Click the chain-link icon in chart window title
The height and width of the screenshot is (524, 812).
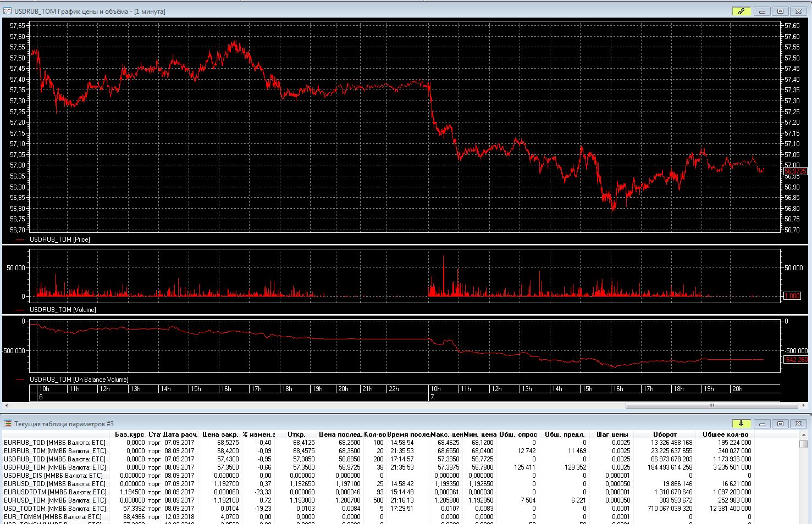(741, 11)
